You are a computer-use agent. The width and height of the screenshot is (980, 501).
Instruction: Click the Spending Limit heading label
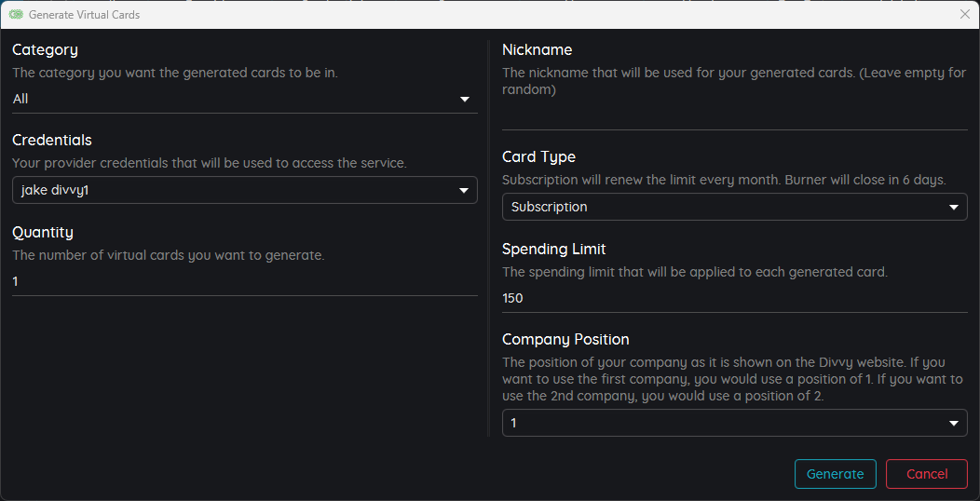click(553, 249)
